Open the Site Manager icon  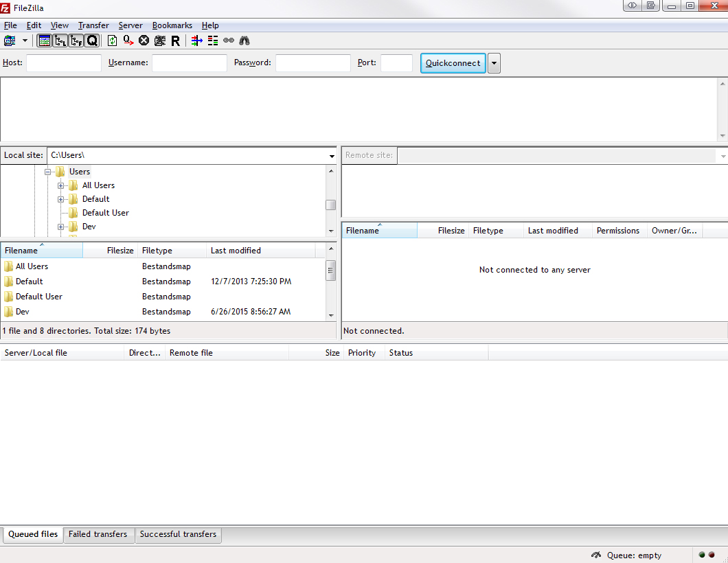tap(10, 41)
